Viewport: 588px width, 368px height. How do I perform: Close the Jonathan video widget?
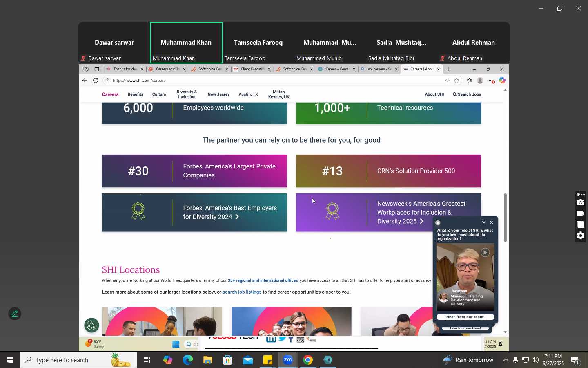[x=492, y=222]
